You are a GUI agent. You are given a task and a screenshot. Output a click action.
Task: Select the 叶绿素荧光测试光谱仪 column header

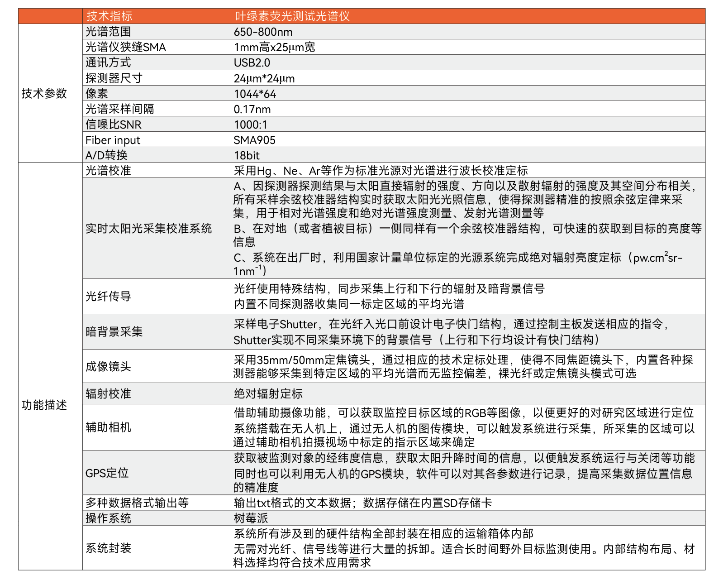pyautogui.click(x=292, y=16)
